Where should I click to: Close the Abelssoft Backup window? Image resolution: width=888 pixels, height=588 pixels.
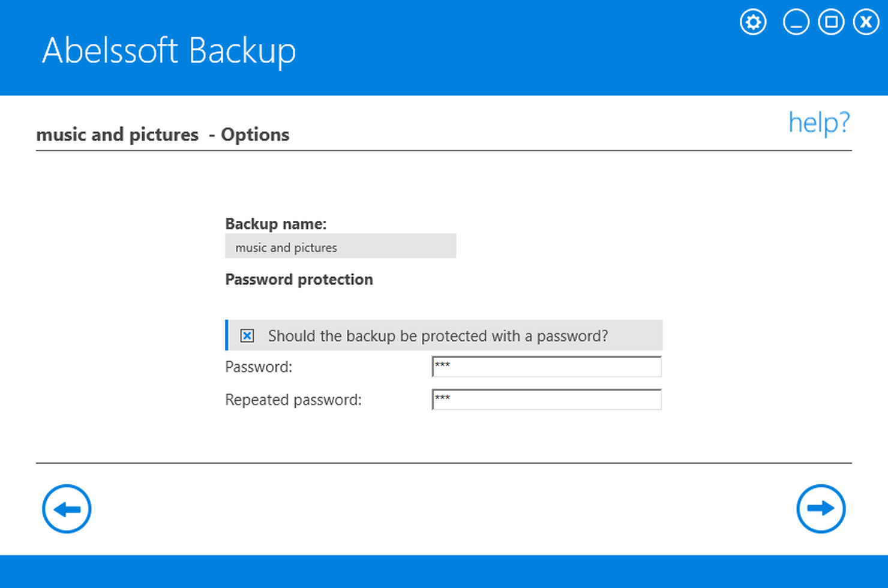pyautogui.click(x=866, y=23)
